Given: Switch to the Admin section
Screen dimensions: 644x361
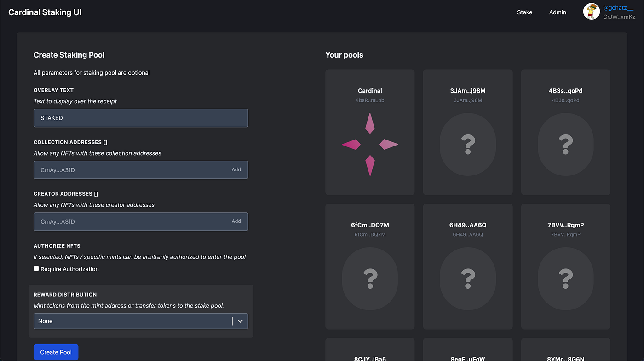Looking at the screenshot, I should click(558, 12).
